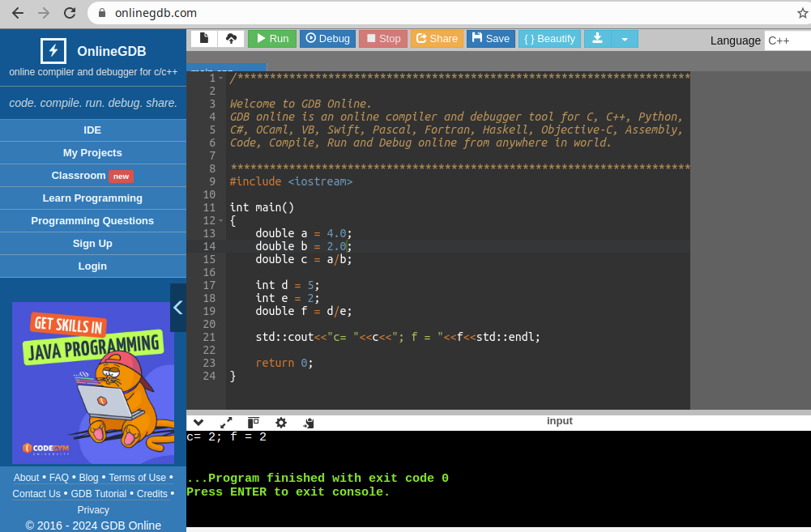Share the code
Screen dimensions: 811x532
(x=437, y=39)
